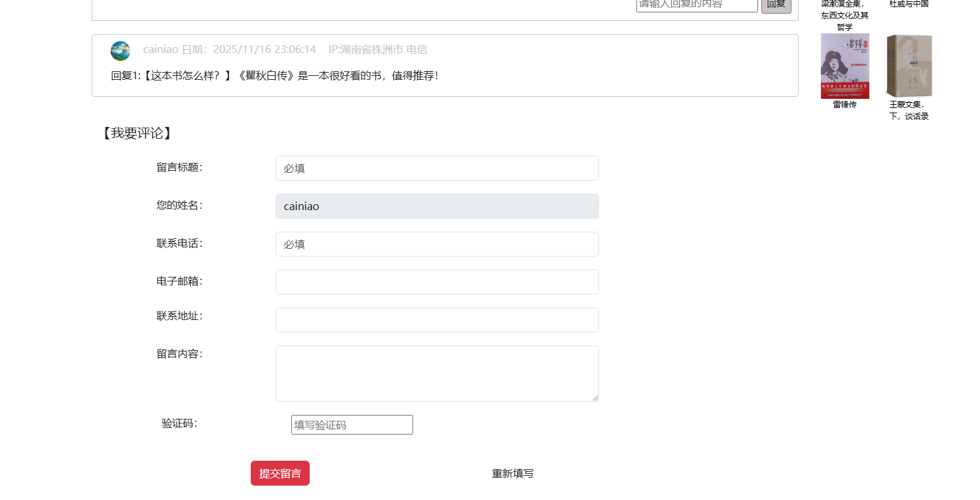This screenshot has width=980, height=500.
Task: Select the 联系地址 address input field
Action: (437, 320)
